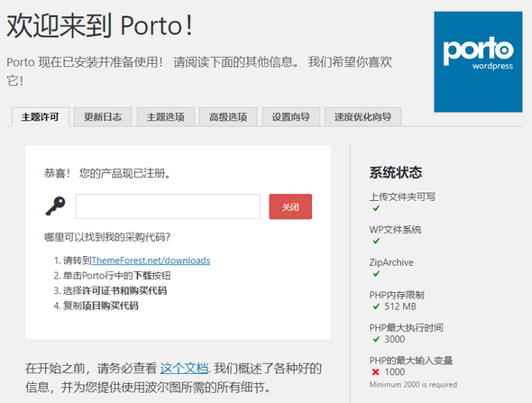Open the ThemeForest.net/downloads link
The image size is (532, 403).
(151, 261)
